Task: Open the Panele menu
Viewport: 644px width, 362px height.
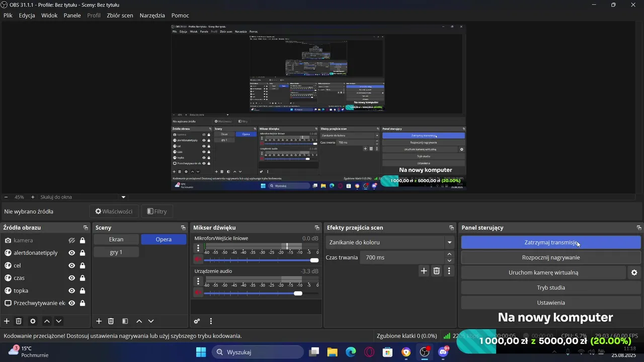Action: point(72,16)
